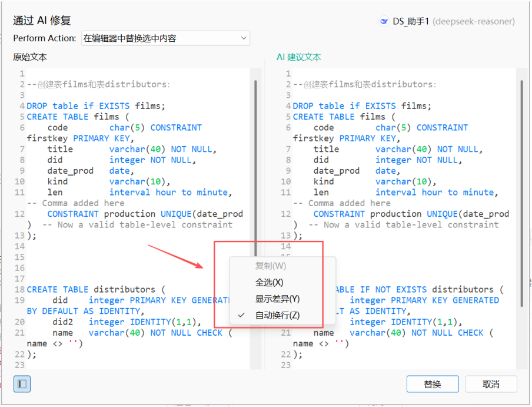The width and height of the screenshot is (532, 407).
Task: Click 复制(W) in the context menu
Action: (x=270, y=266)
